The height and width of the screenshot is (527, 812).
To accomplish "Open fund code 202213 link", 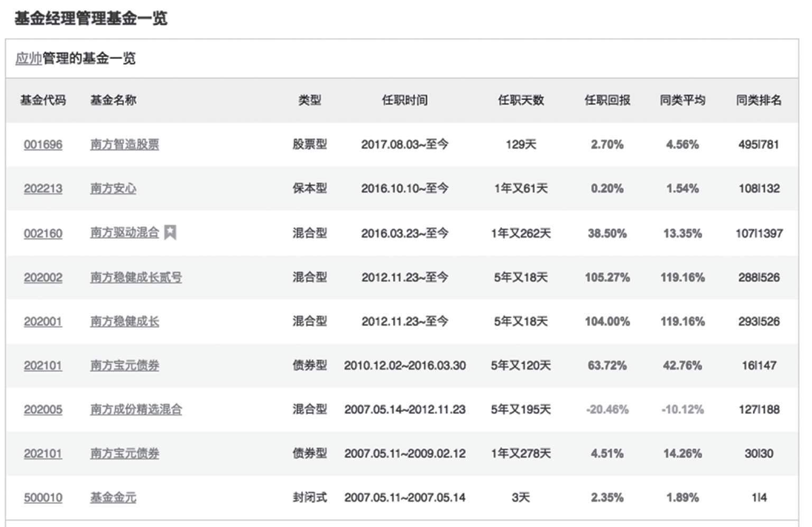I will point(43,189).
